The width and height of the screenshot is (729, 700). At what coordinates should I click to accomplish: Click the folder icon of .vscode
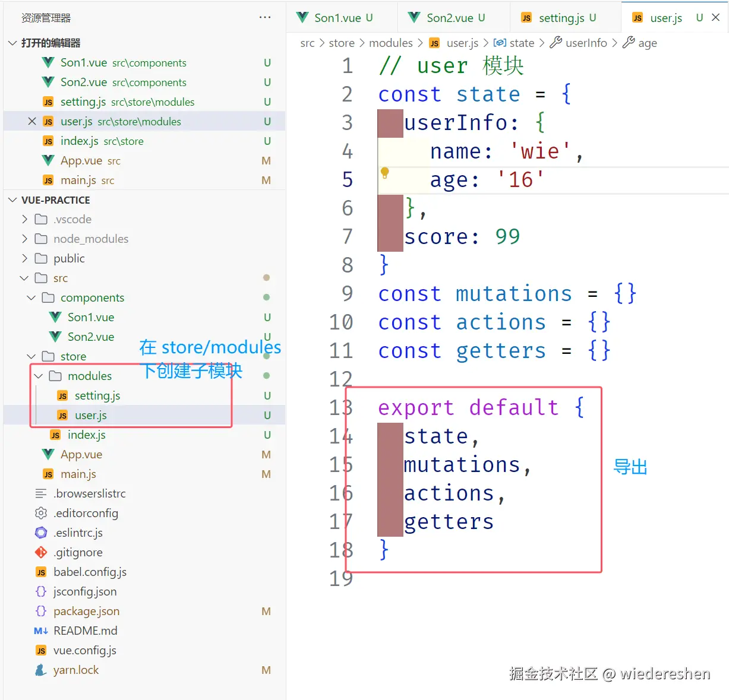(41, 219)
